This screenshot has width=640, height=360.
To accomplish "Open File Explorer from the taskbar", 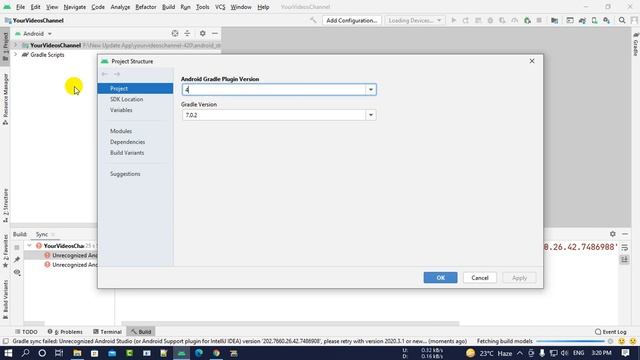I will click(77, 353).
